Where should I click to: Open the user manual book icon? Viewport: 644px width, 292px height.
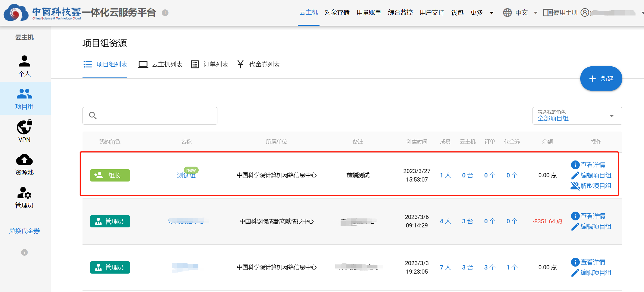[x=547, y=13]
